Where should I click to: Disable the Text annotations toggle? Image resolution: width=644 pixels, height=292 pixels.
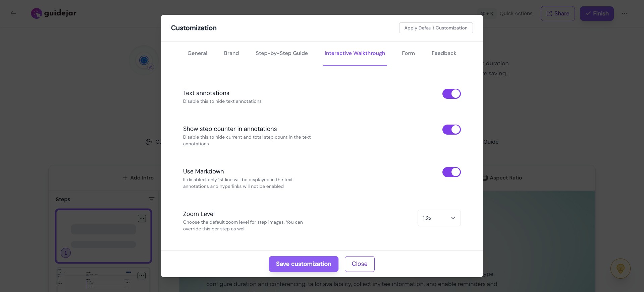click(x=451, y=94)
